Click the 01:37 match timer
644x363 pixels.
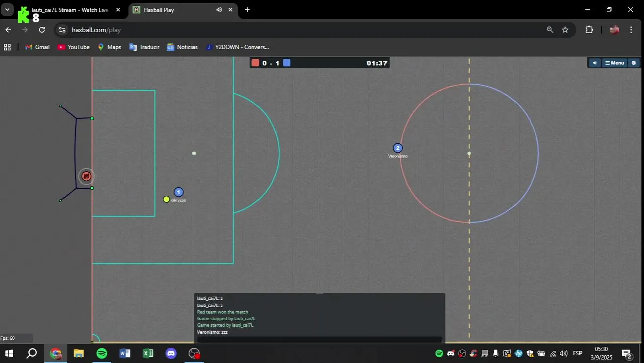click(x=377, y=63)
